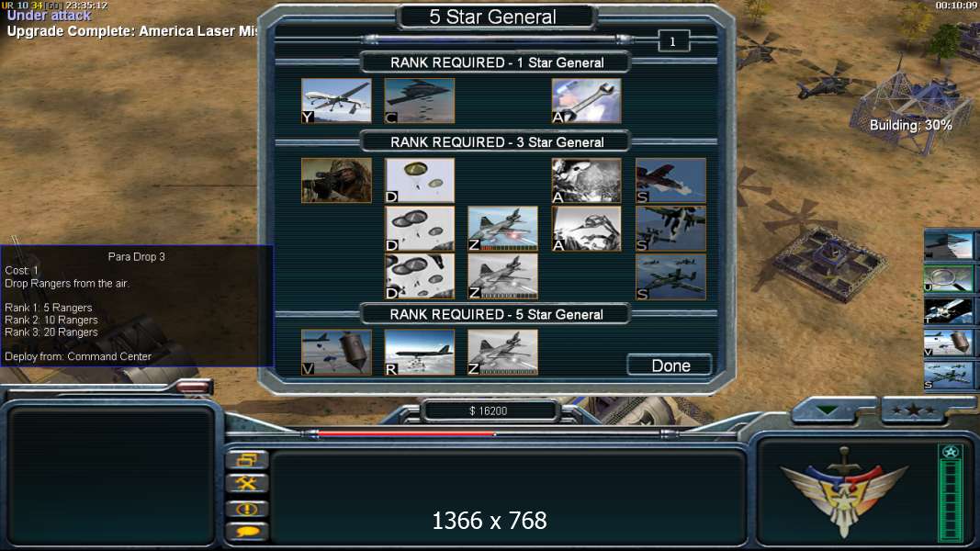Select the top grayscale A upgrade icon

coord(586,181)
